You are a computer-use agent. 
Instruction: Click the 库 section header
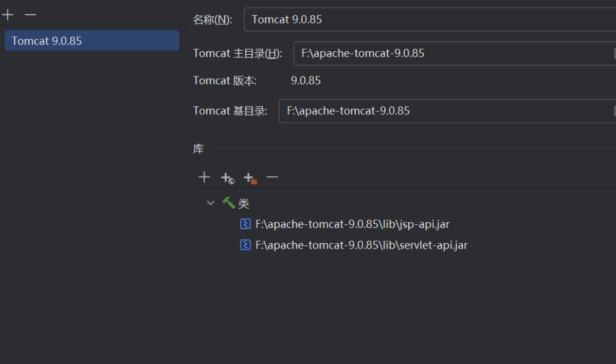click(199, 149)
